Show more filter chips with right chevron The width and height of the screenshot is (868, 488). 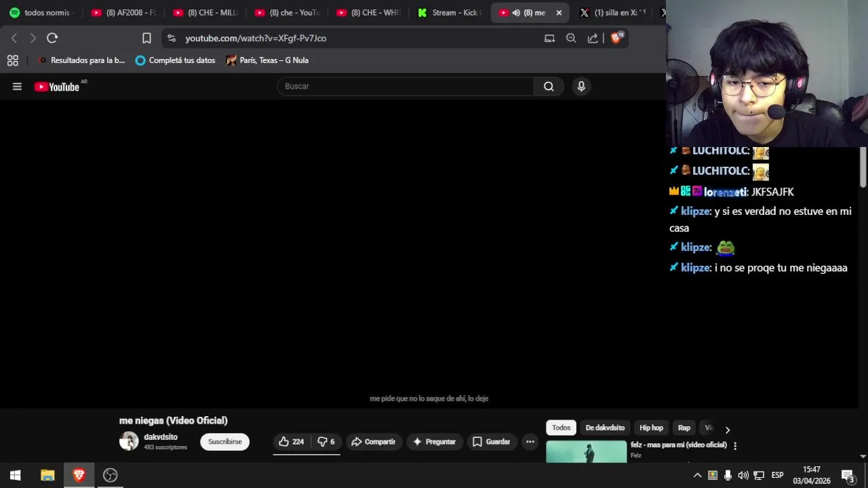727,430
